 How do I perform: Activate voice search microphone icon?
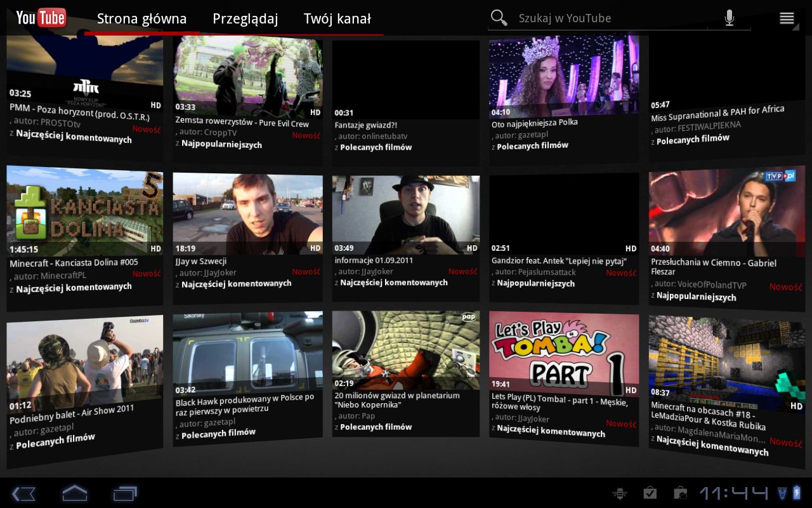[730, 18]
